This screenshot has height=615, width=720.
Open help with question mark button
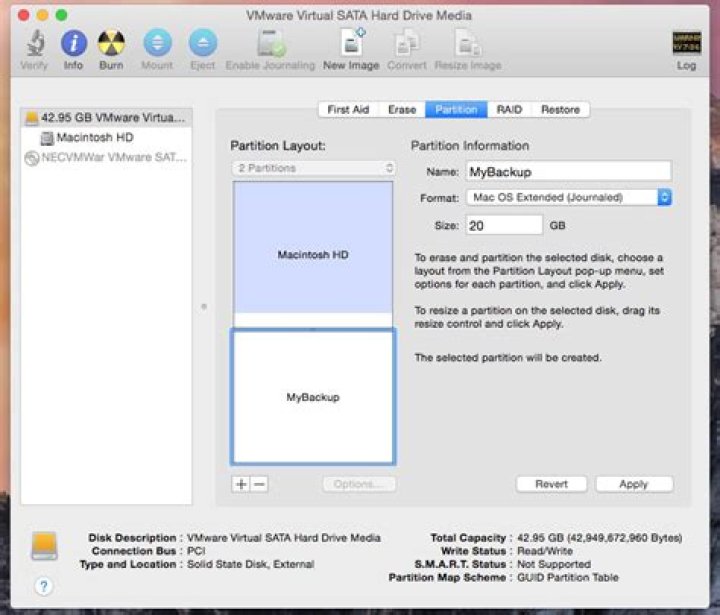pyautogui.click(x=44, y=586)
